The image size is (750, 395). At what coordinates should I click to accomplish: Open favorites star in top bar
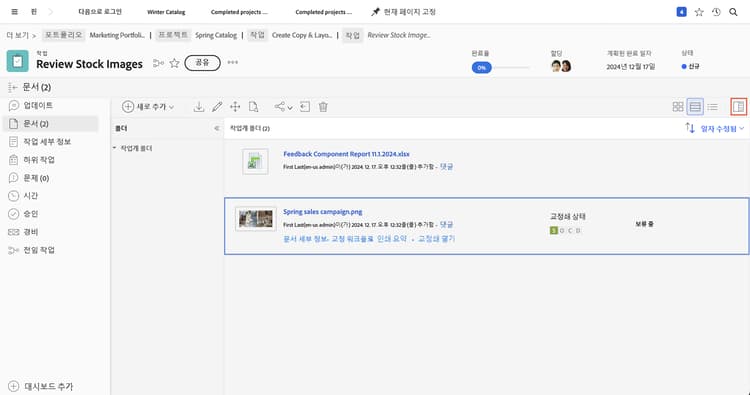coord(699,12)
